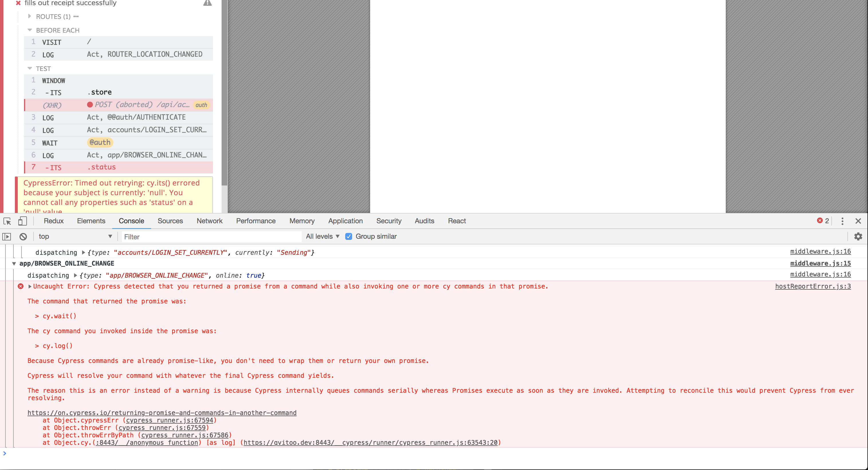Viewport: 868px width, 470px height.
Task: Toggle the device toolbar
Action: coord(22,221)
